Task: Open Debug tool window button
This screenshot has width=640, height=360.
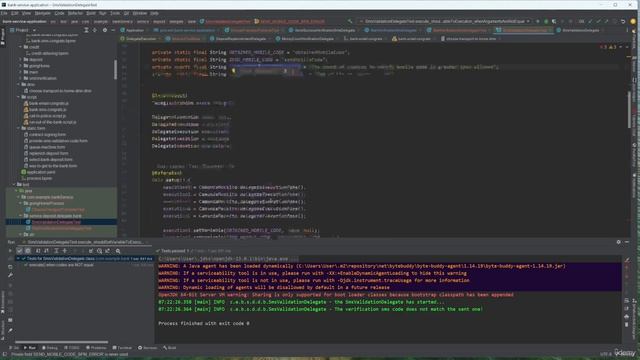Action: pyautogui.click(x=50, y=348)
